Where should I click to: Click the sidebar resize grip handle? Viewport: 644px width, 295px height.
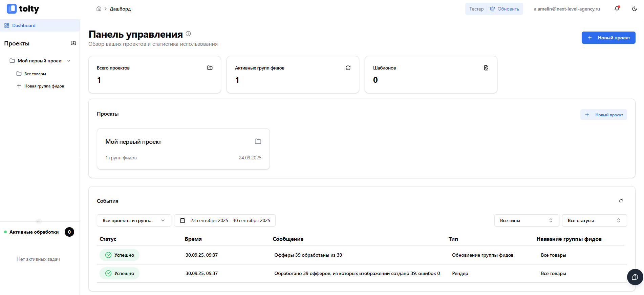click(x=39, y=221)
